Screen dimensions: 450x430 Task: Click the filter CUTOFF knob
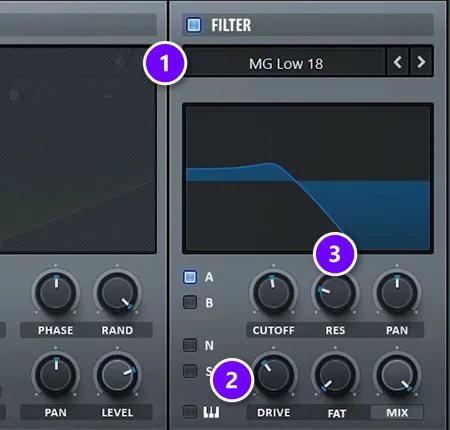point(273,293)
